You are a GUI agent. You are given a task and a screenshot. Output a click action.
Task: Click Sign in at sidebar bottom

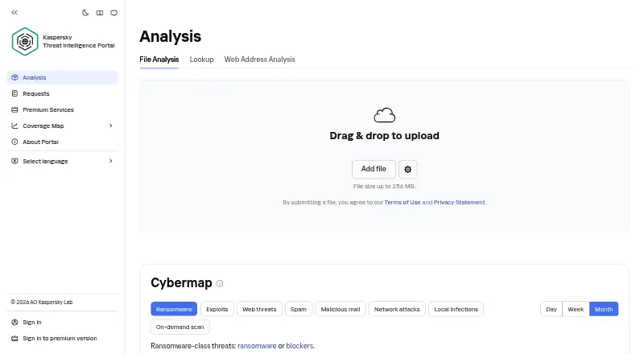coord(32,323)
